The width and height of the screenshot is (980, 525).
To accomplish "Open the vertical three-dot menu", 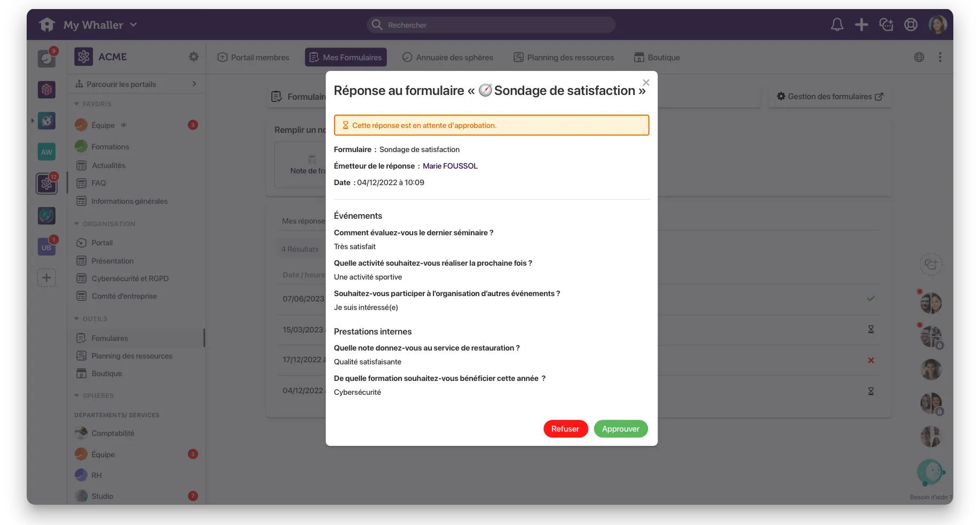I will click(x=940, y=57).
